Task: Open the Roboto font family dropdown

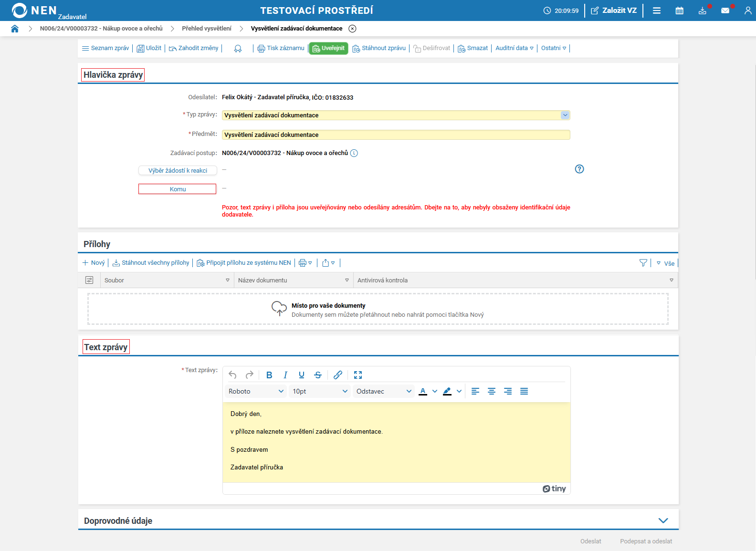Action: pos(256,391)
